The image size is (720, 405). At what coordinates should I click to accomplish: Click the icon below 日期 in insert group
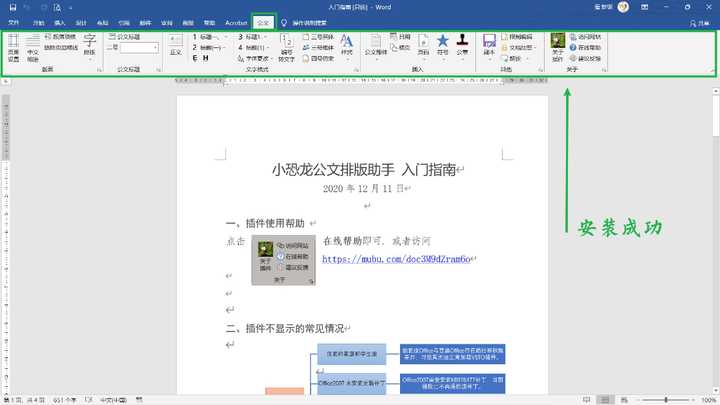[400, 47]
